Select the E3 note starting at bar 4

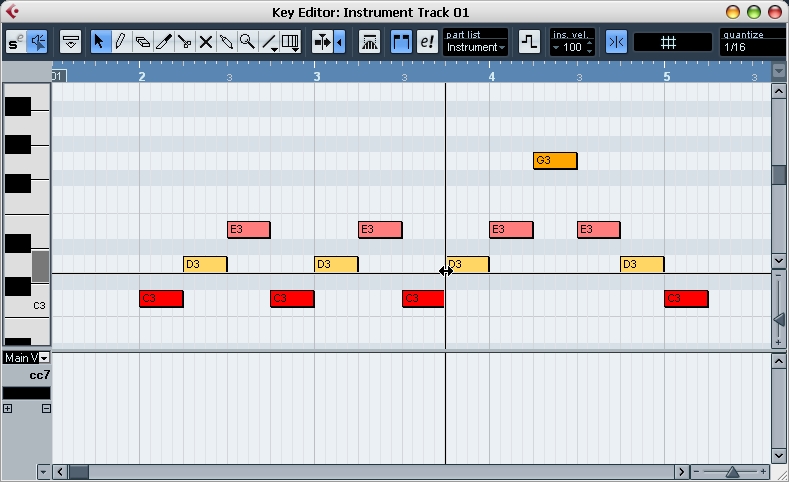(511, 230)
